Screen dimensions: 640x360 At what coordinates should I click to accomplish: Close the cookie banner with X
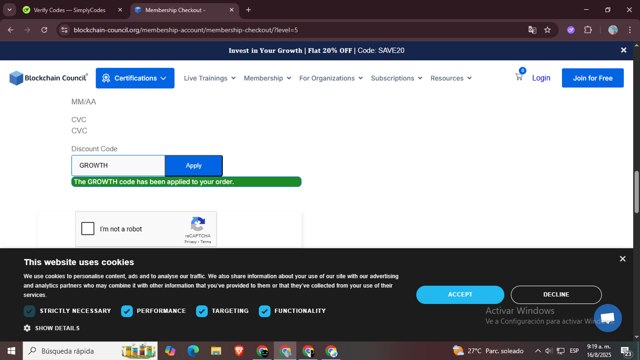point(622,259)
